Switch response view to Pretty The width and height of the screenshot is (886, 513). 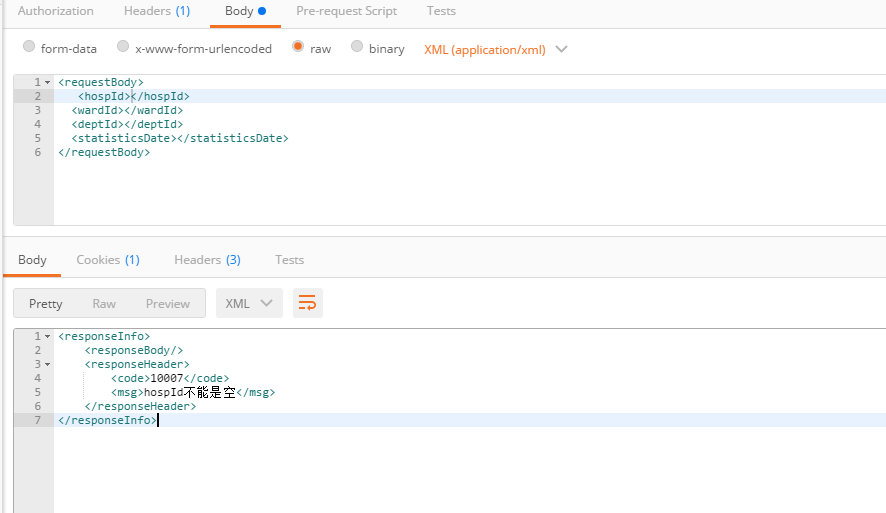pyautogui.click(x=46, y=303)
